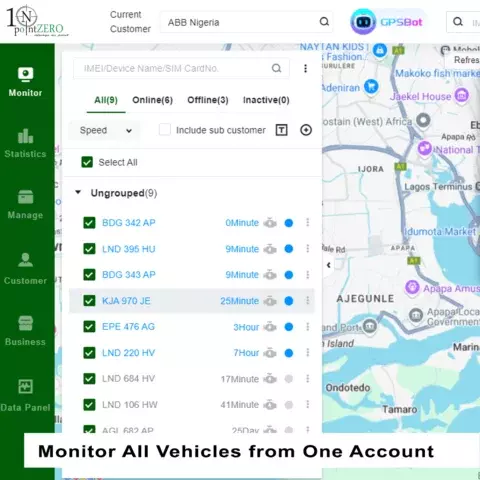The height and width of the screenshot is (480, 480).
Task: Open the three-dot menu beside device search
Action: coord(305,68)
